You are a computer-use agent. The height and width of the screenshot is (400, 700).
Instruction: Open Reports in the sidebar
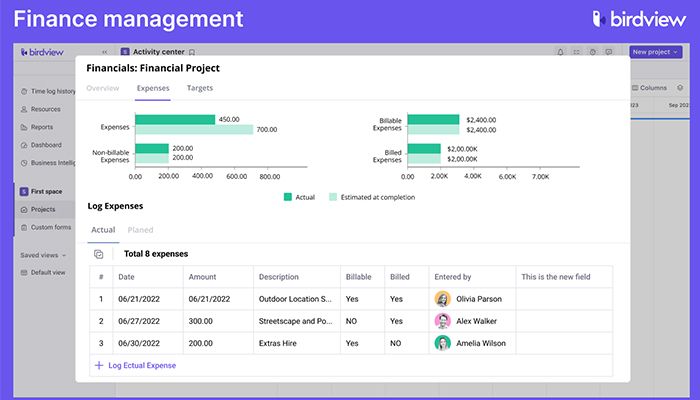tap(41, 127)
